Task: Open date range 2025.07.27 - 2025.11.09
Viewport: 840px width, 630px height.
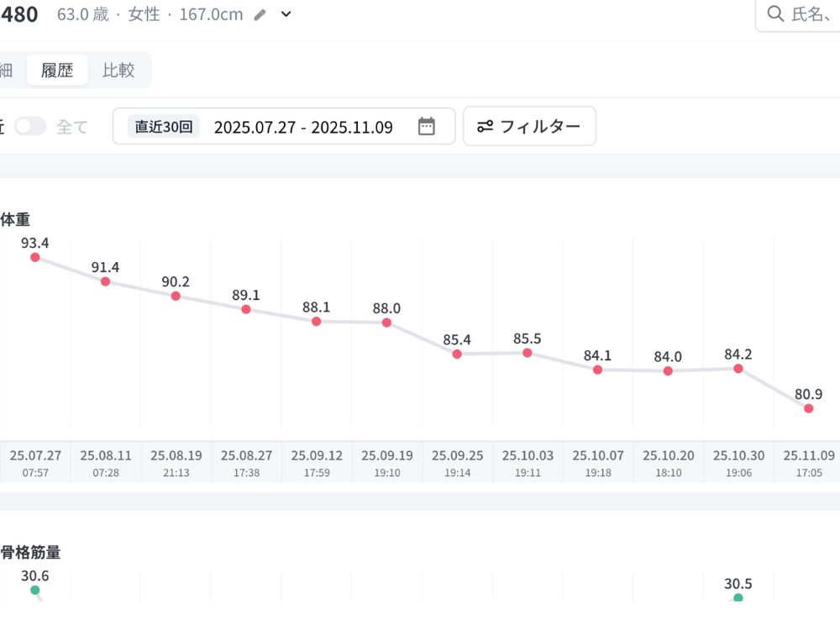Action: 303,127
